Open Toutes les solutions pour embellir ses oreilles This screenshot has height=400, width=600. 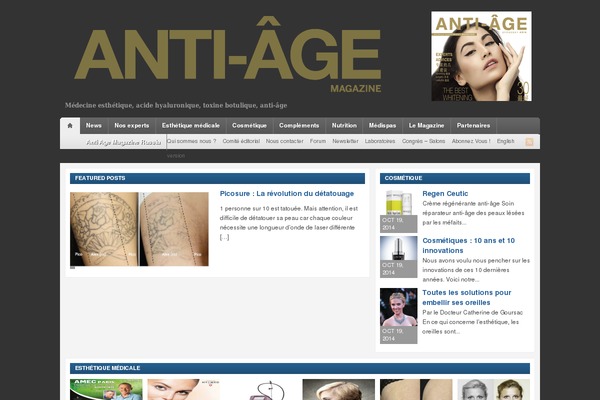tap(466, 297)
